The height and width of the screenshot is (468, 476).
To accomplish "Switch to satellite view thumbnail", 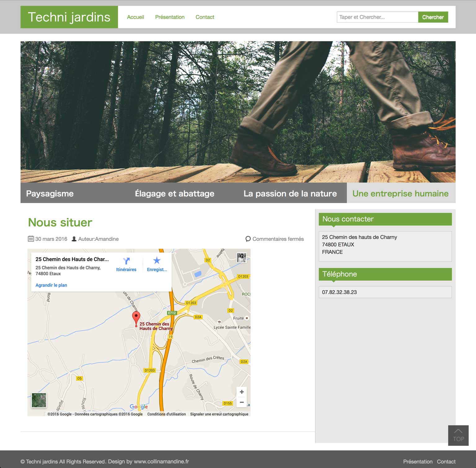I will (x=39, y=400).
